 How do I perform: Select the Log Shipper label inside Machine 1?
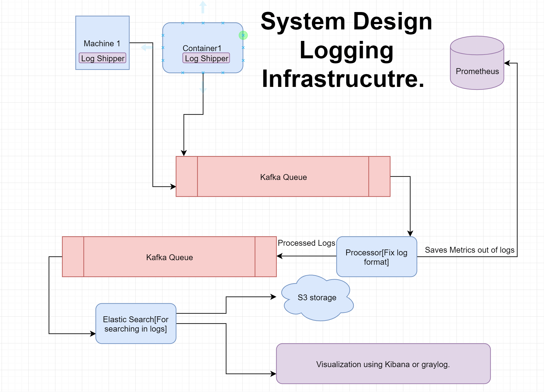(102, 58)
